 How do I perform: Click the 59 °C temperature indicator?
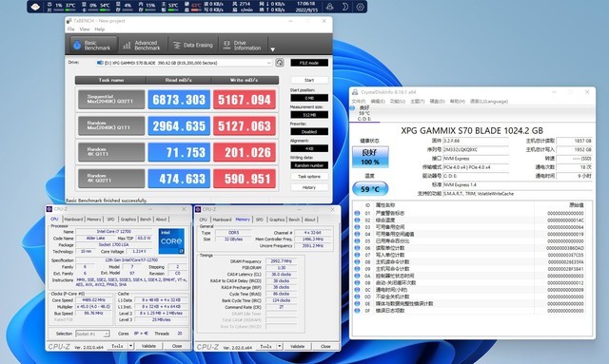tap(370, 189)
